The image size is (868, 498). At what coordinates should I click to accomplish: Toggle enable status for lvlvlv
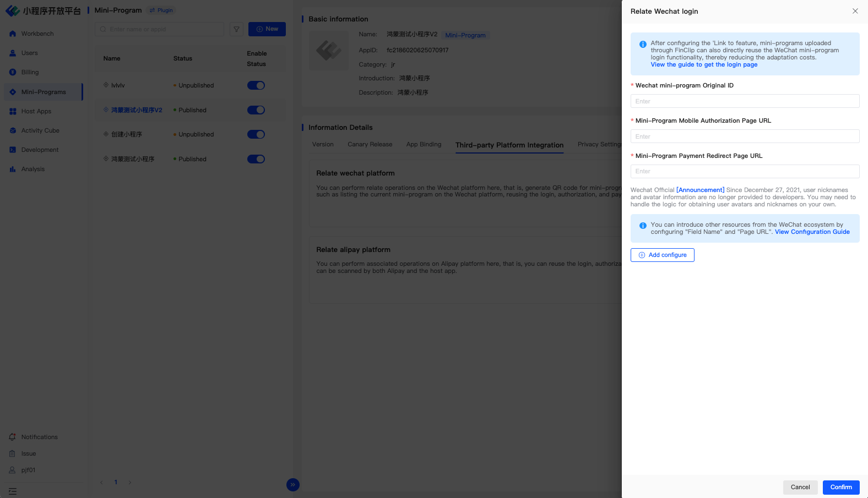tap(256, 85)
